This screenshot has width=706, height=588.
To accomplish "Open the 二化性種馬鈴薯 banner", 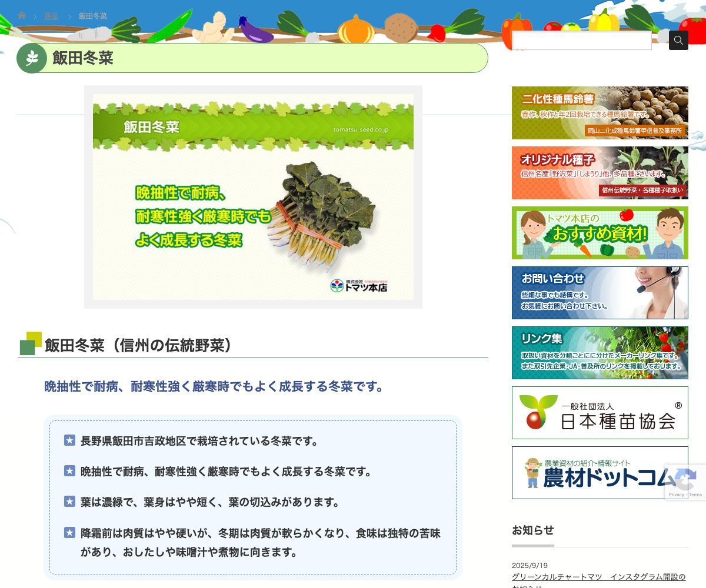I will coord(600,113).
